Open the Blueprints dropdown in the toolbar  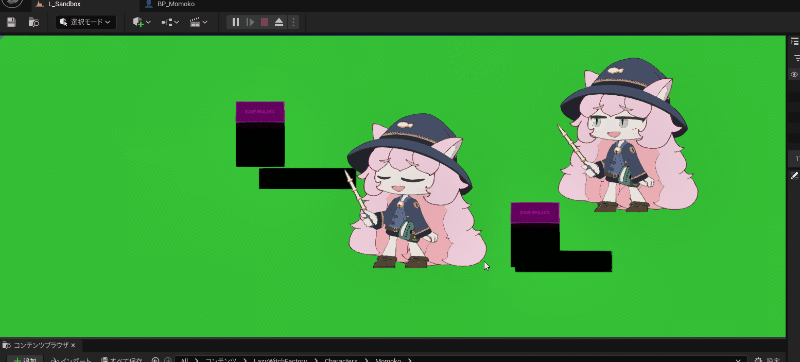pos(170,22)
